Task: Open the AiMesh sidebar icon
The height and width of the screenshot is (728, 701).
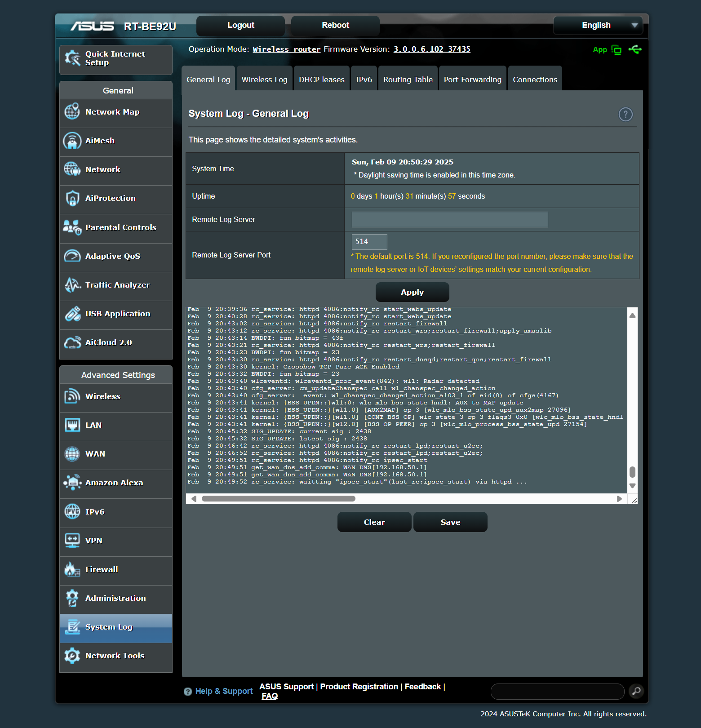Action: 72,141
